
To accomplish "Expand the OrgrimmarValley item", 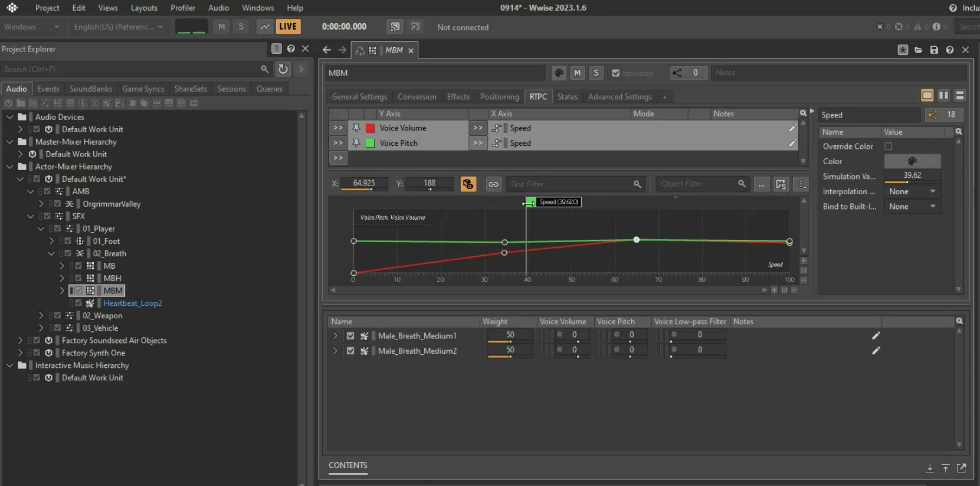I will click(41, 204).
